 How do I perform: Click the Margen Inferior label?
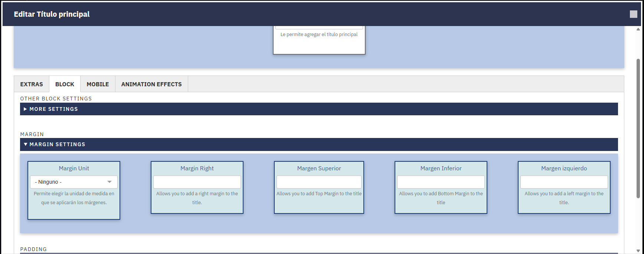(441, 168)
